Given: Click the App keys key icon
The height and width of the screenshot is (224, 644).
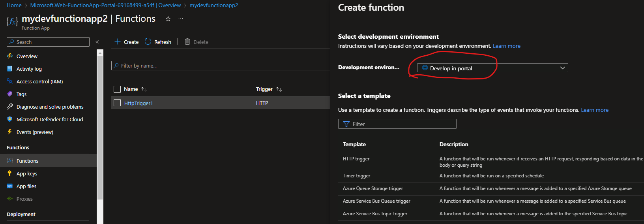Looking at the screenshot, I should point(10,173).
